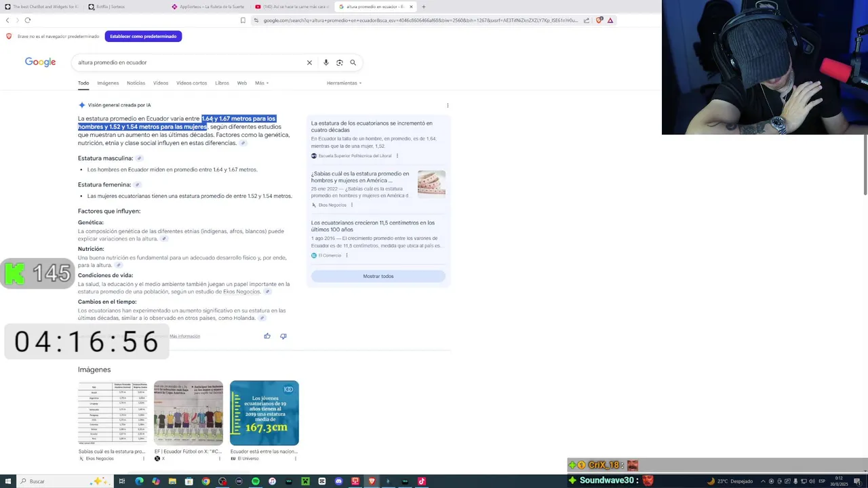Switch to AppSorteos La Ruleta tab
This screenshot has height=488, width=868.
tap(207, 7)
